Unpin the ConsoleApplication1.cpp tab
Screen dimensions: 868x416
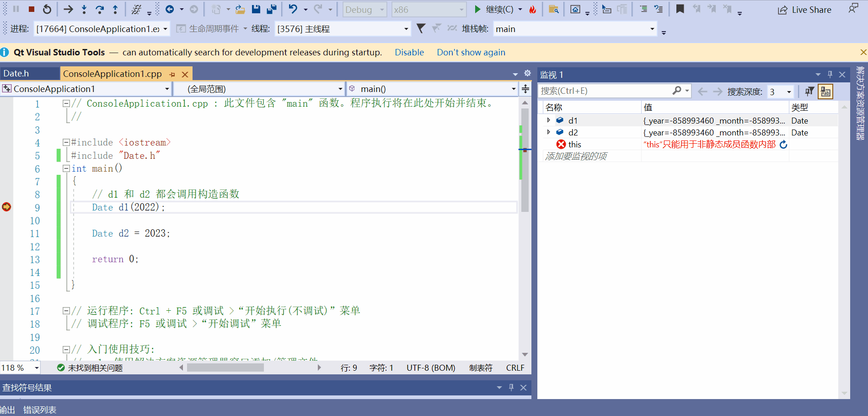(173, 74)
